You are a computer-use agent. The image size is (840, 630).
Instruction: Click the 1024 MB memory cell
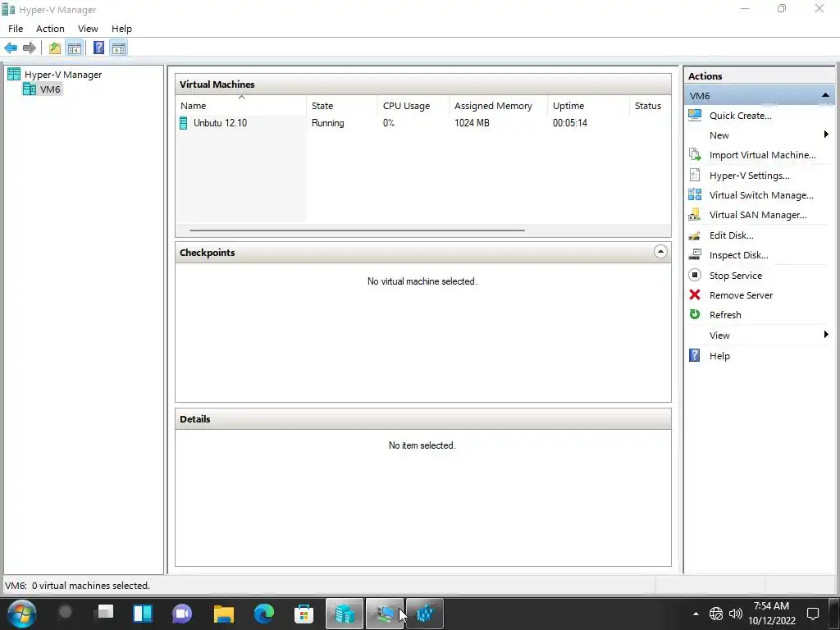[x=472, y=123]
